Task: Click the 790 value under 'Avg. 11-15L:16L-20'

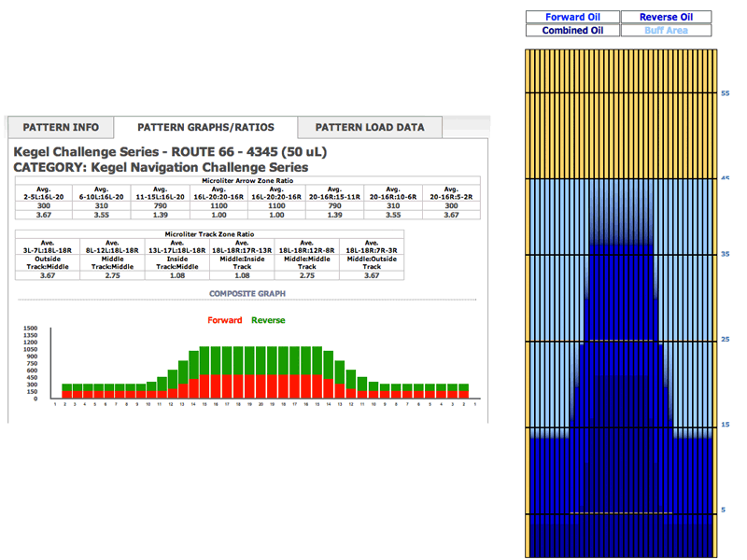Action: [x=160, y=205]
